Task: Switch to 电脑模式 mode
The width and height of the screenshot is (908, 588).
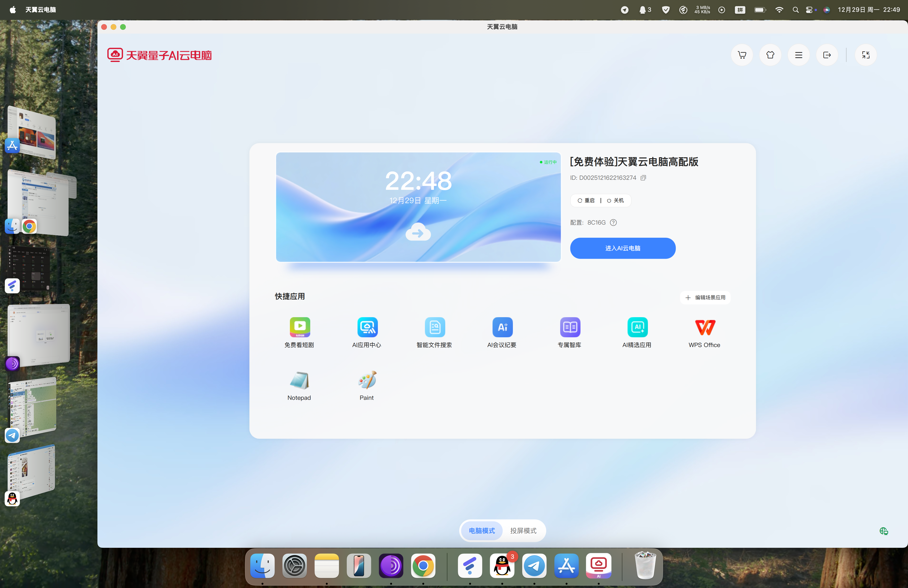Action: point(481,531)
